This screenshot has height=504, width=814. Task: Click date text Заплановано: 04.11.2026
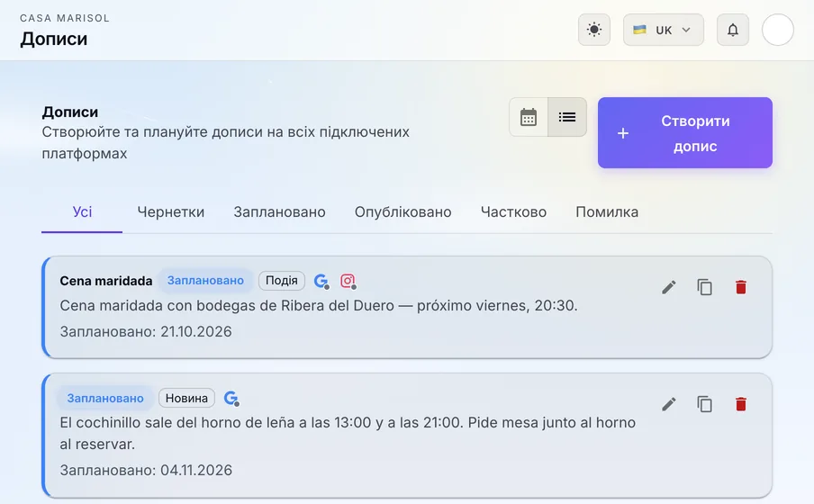click(x=146, y=471)
